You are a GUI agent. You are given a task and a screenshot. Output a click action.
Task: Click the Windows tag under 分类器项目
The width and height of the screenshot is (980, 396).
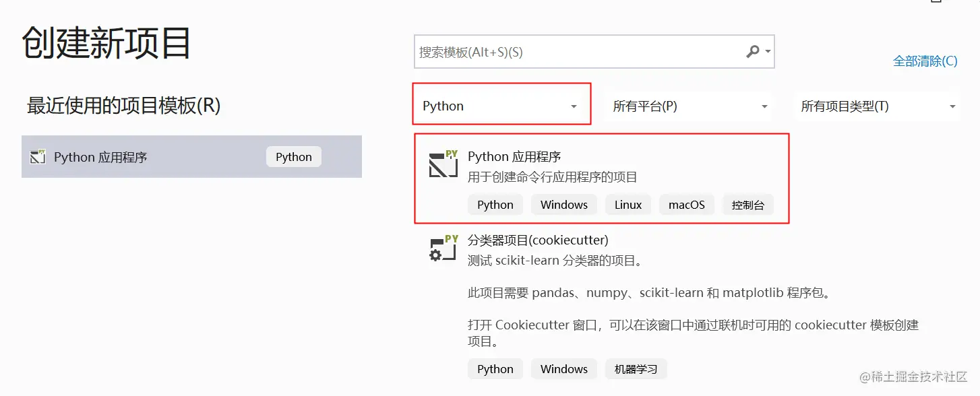click(x=564, y=369)
